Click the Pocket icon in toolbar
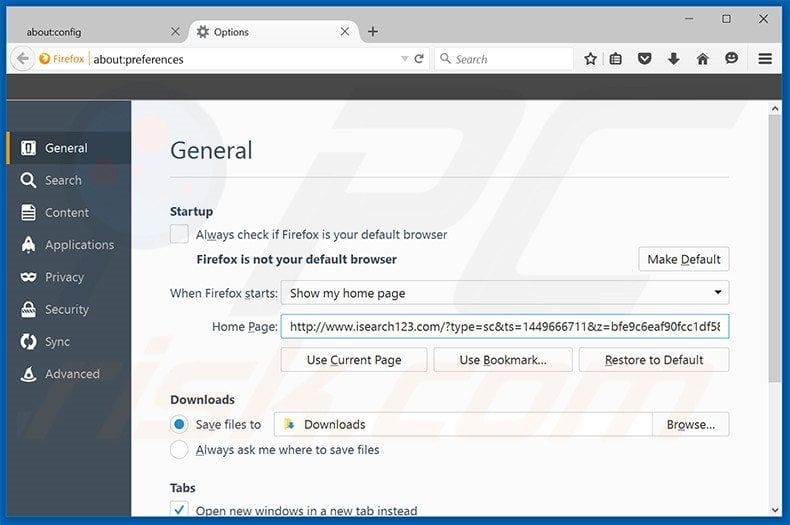The height and width of the screenshot is (525, 790). [x=645, y=59]
